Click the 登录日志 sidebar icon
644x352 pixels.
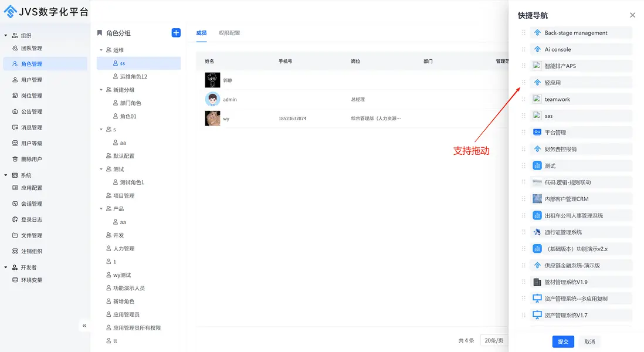pos(15,219)
